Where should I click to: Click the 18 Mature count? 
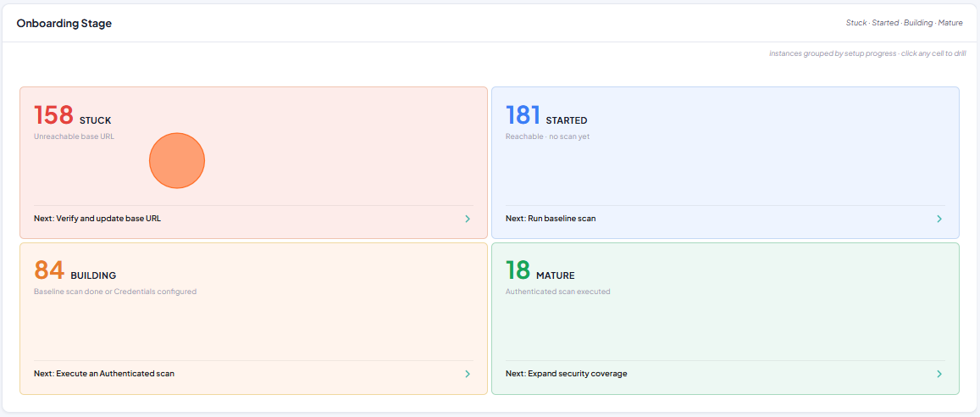[x=518, y=270]
